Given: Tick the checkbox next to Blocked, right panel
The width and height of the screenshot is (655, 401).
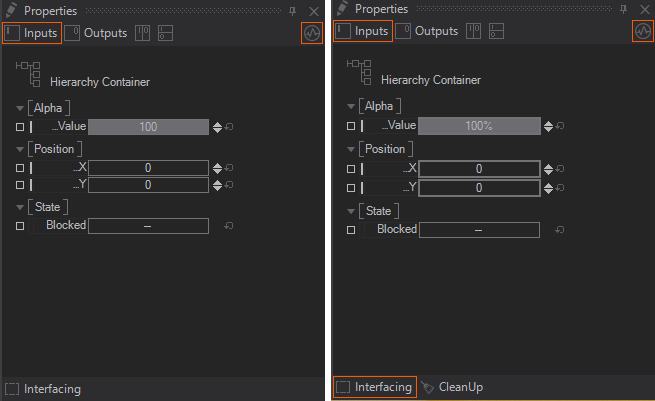Looking at the screenshot, I should [350, 230].
